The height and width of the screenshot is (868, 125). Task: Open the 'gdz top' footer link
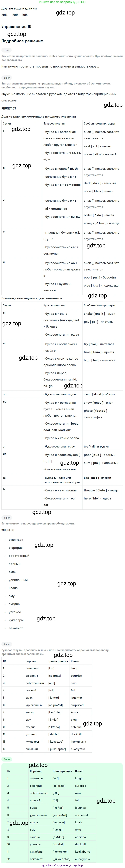click(47, 865)
